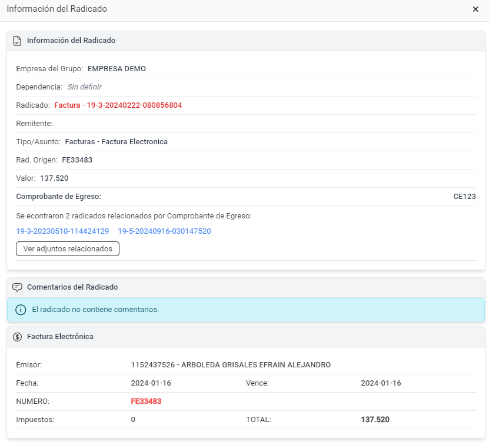Click the 'El radicado no contiene comentarios' banner
This screenshot has width=489, height=448.
pos(246,310)
